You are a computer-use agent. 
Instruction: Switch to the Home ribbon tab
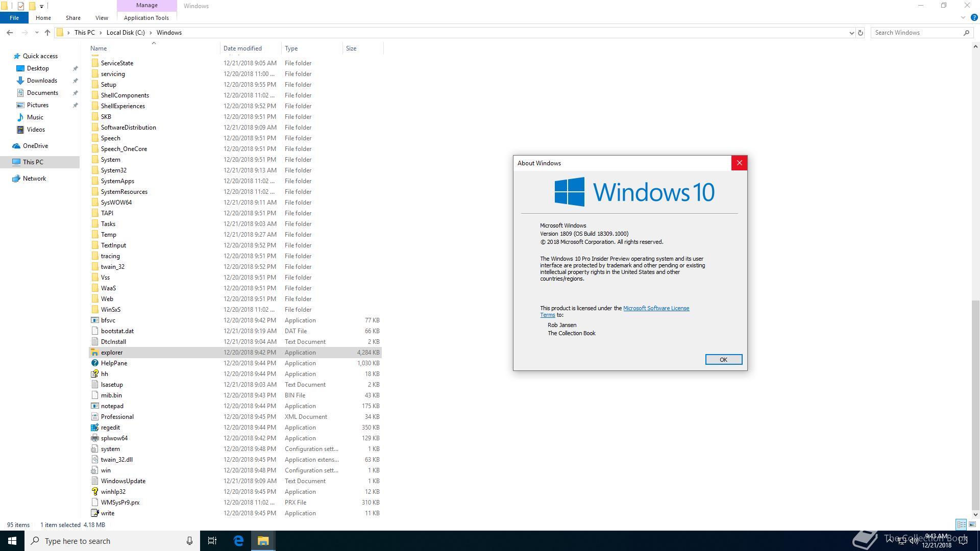43,18
